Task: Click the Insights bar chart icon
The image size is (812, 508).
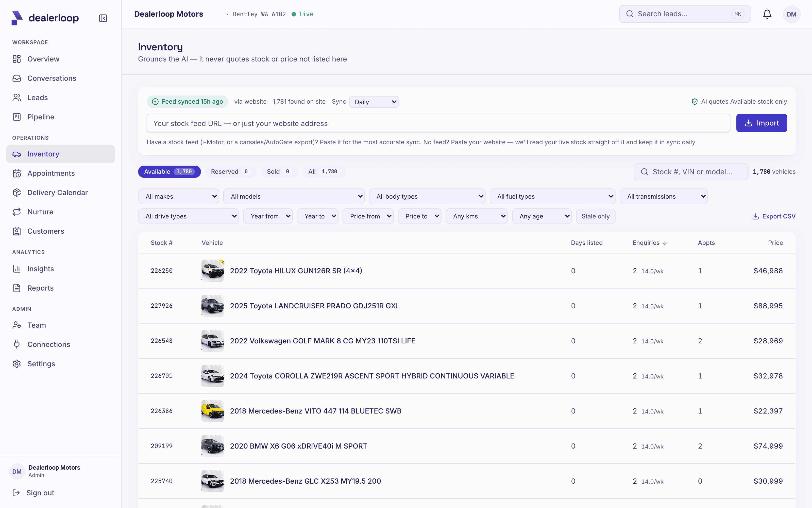Action: click(17, 269)
